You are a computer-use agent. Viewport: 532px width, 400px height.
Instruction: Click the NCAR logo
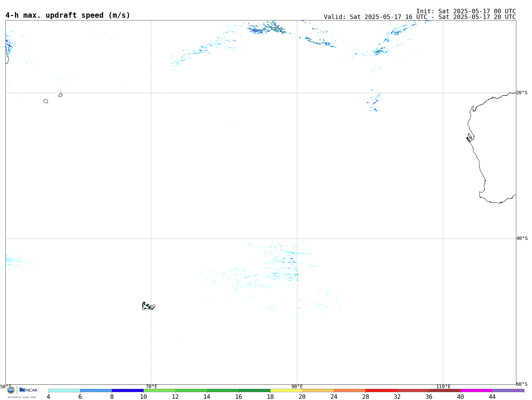click(28, 390)
